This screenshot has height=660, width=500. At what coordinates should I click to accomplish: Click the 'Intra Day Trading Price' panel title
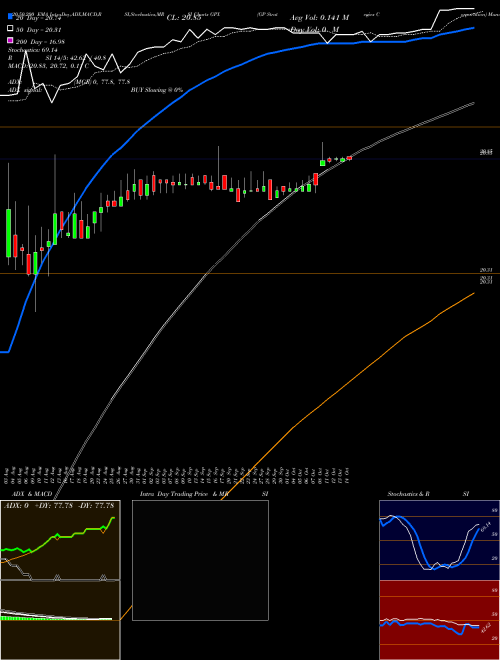click(174, 494)
